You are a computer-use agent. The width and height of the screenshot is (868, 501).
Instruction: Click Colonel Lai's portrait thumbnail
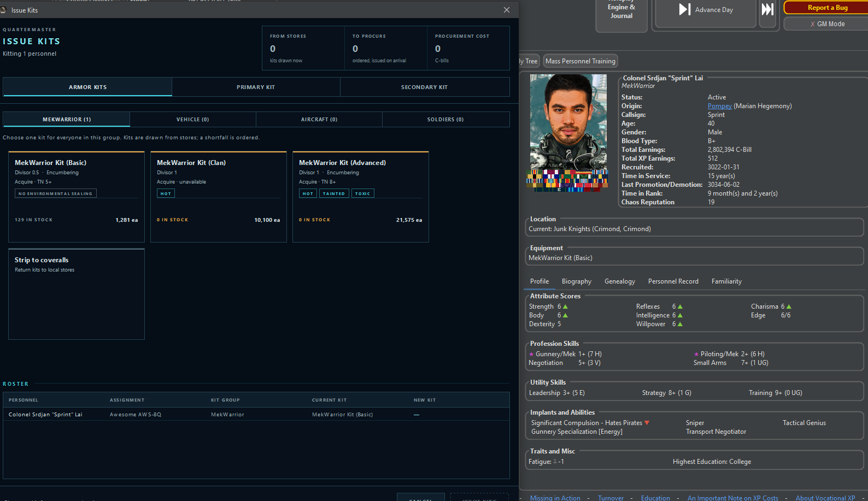click(x=568, y=133)
